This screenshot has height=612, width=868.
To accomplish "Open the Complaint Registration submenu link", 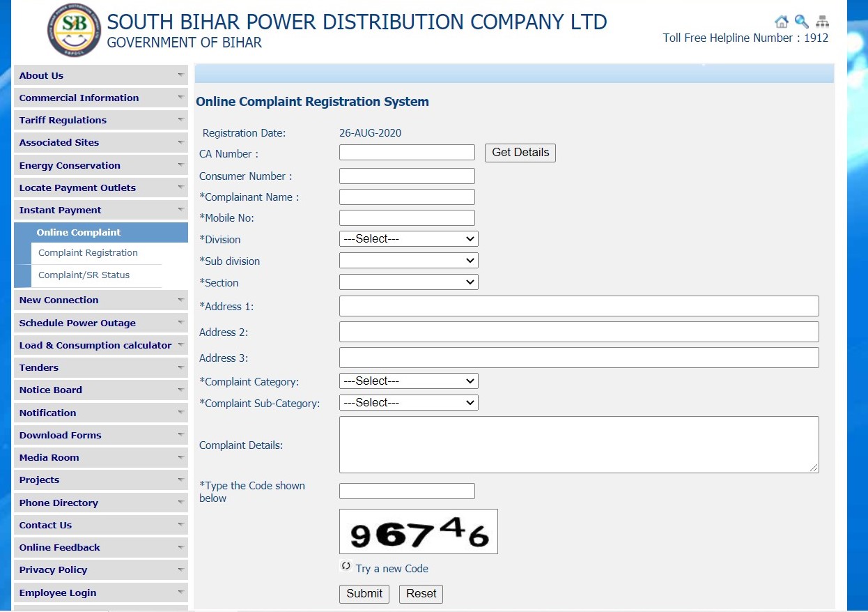I will (x=88, y=253).
